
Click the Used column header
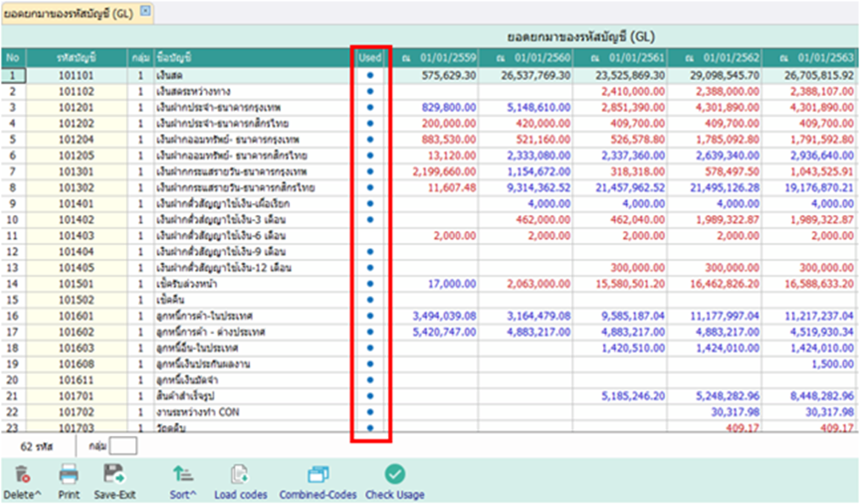(x=370, y=58)
